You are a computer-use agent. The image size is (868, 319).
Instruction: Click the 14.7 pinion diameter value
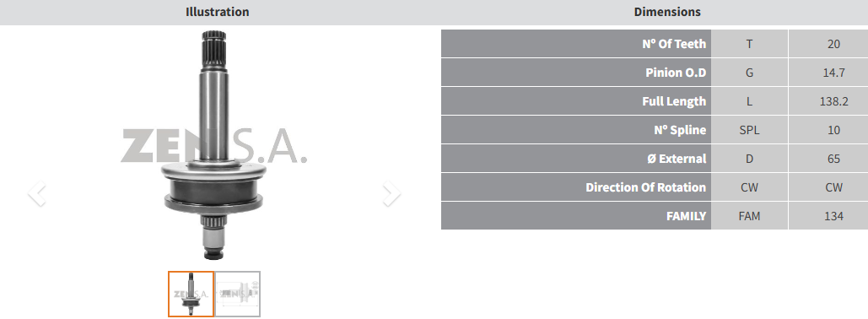pos(833,73)
